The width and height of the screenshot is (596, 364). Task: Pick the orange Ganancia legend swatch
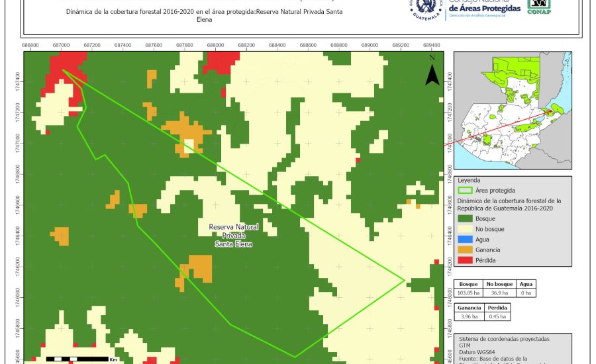click(466, 250)
